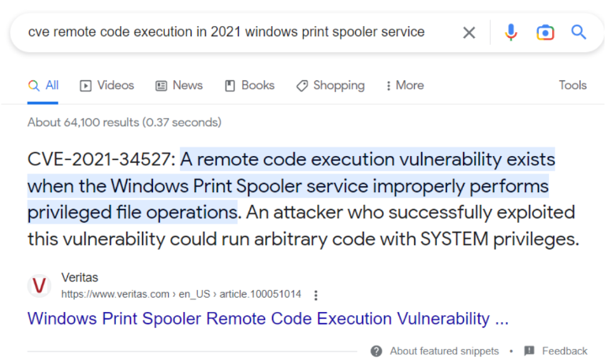The width and height of the screenshot is (616, 364).
Task: Send Feedback on the featured snippet
Action: 564,351
